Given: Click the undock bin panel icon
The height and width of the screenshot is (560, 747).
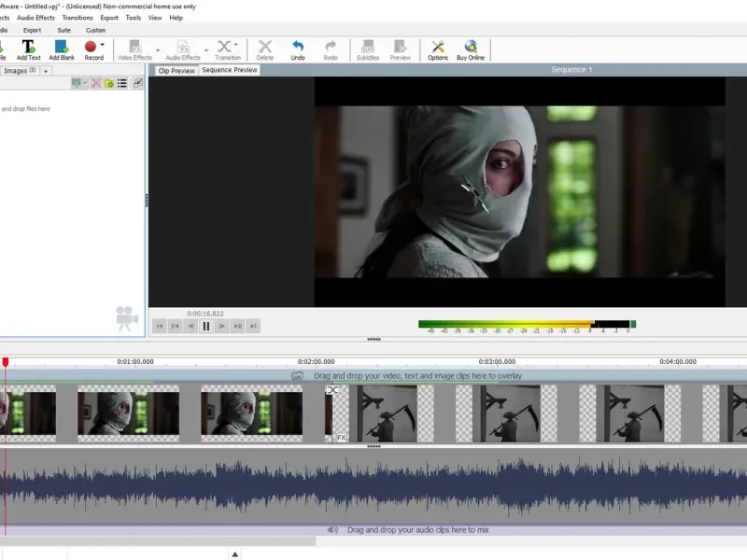Looking at the screenshot, I should (x=138, y=83).
